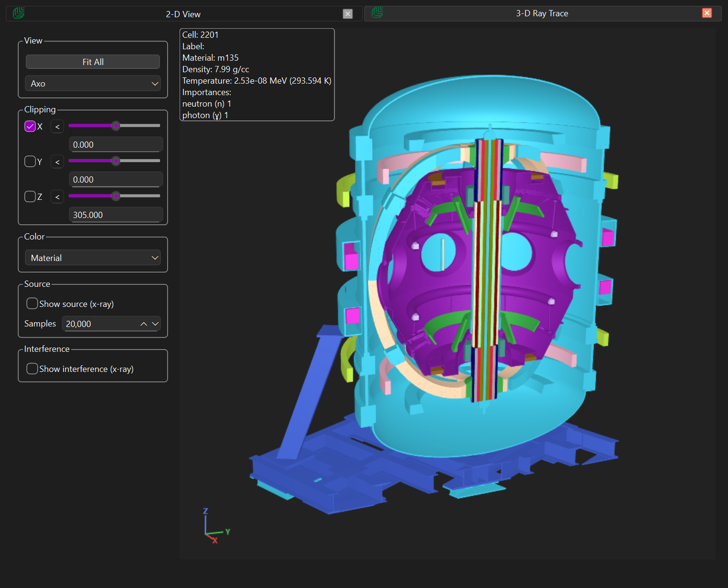Switch to the 3-D Ray Trace tab
The image size is (728, 588).
[x=542, y=13]
